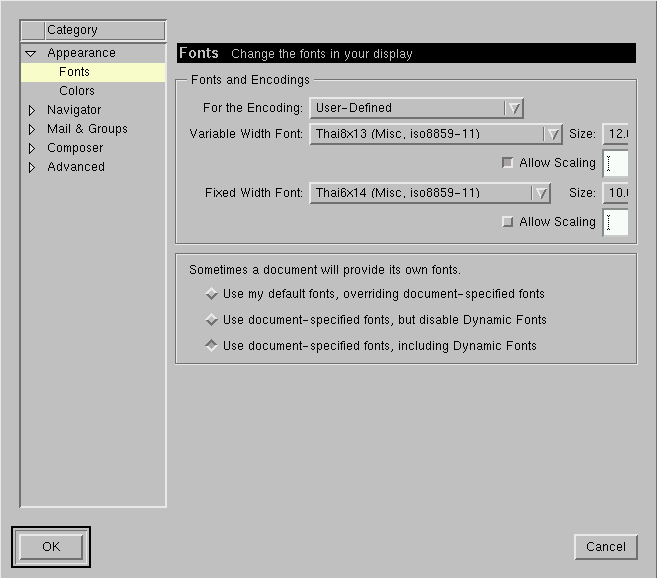657x578 pixels.
Task: Click the variable width font Size field
Action: pyautogui.click(x=615, y=134)
